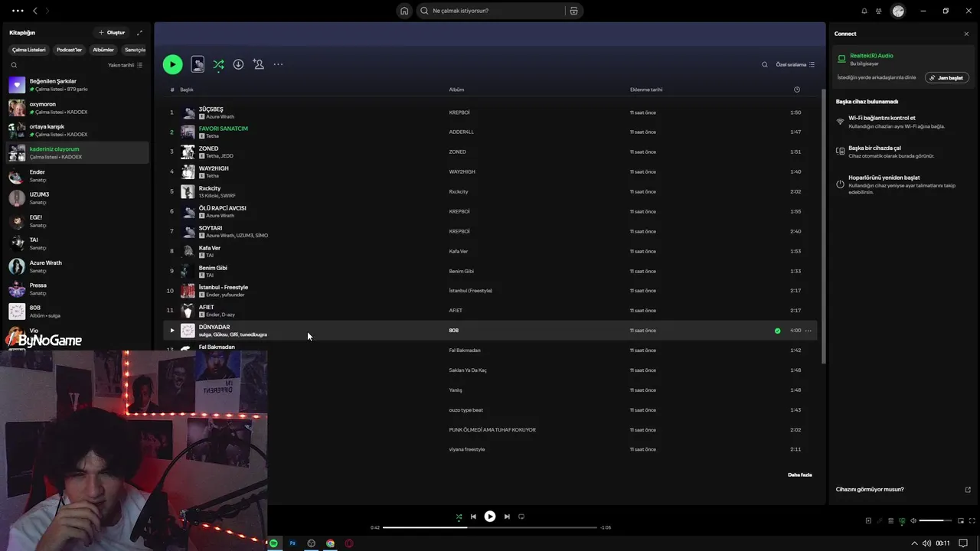Go back with the left arrow

[x=34, y=11]
